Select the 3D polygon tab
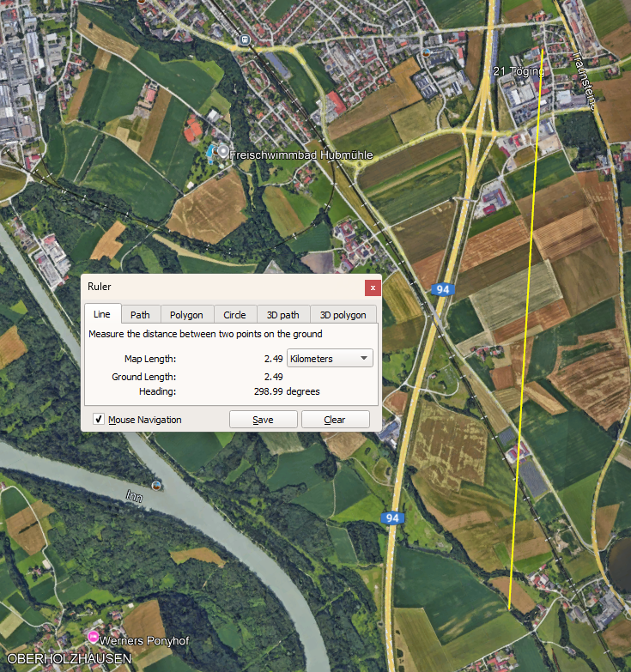 click(x=343, y=315)
